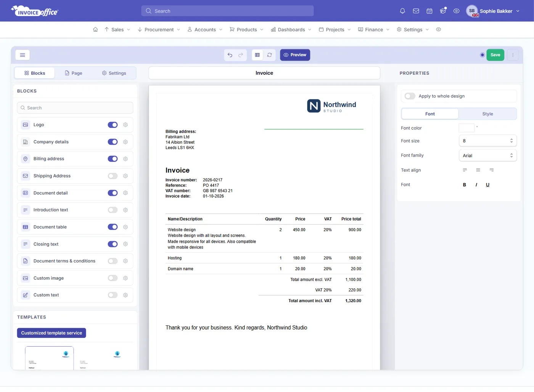This screenshot has height=392, width=534.
Task: Expand the Procurement menu
Action: tap(159, 29)
